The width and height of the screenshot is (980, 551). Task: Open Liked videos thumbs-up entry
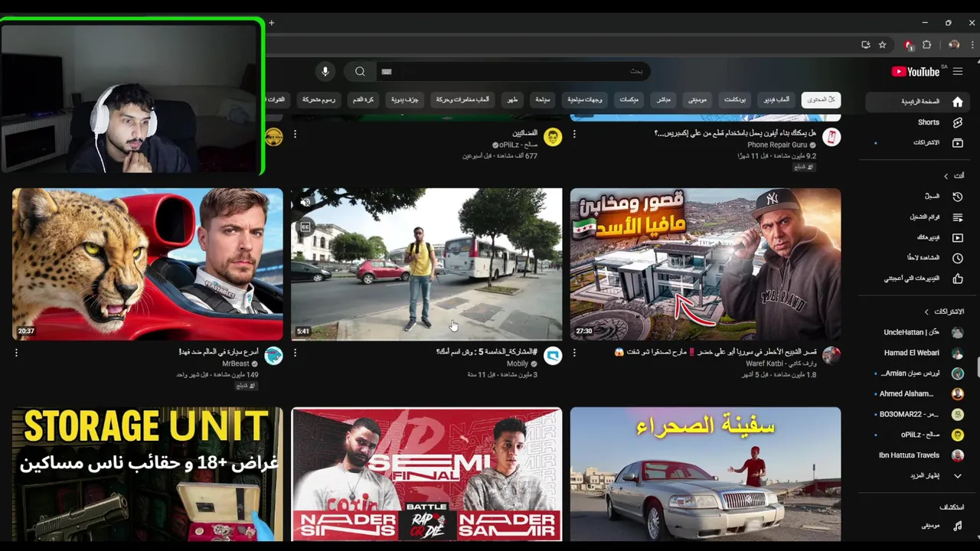coord(957,279)
